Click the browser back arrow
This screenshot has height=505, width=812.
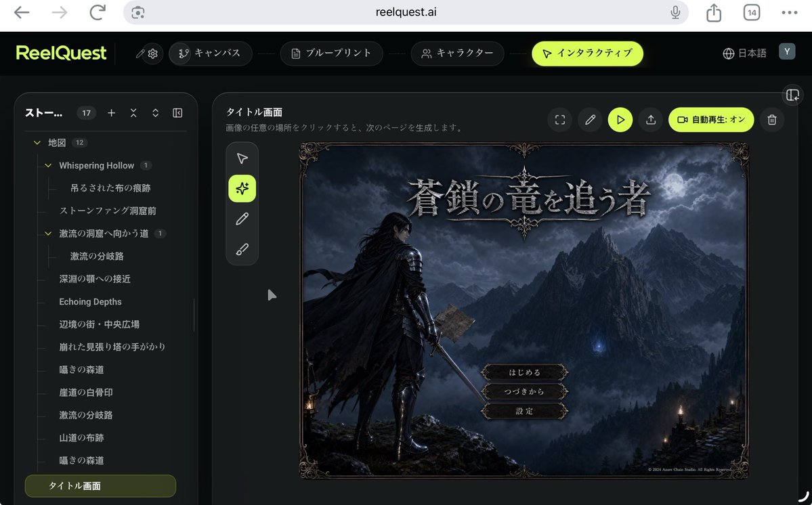22,12
